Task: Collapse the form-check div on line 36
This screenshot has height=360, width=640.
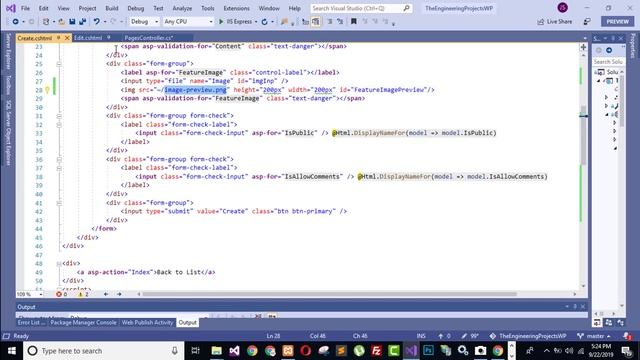Action: pos(59,159)
